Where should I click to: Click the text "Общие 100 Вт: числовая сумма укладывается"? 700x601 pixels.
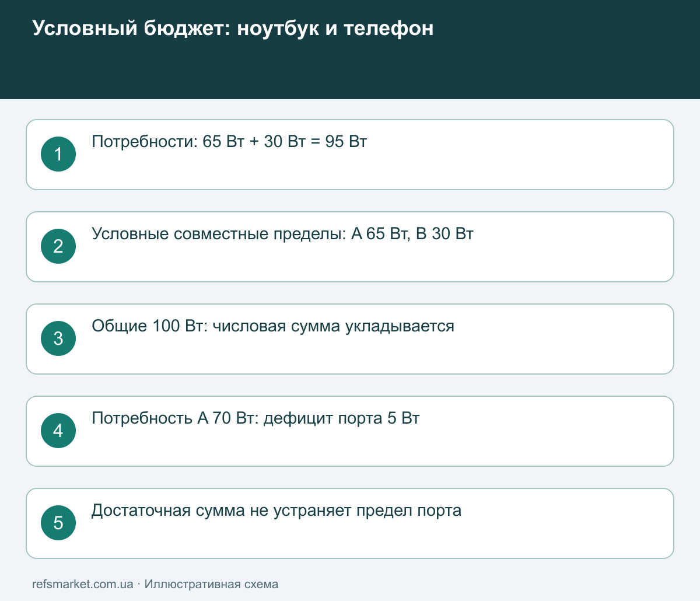(x=273, y=326)
